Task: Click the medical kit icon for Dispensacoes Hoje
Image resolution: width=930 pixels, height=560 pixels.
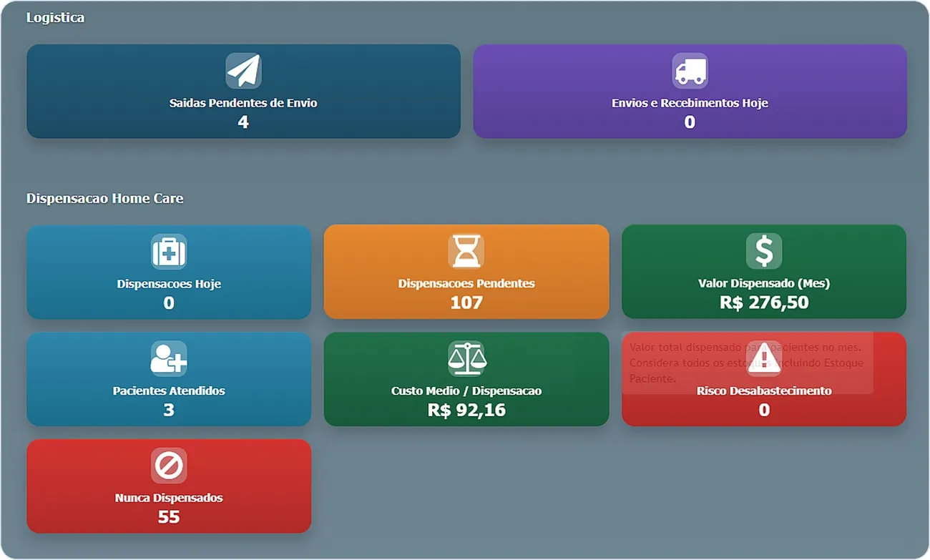Action: pyautogui.click(x=169, y=252)
